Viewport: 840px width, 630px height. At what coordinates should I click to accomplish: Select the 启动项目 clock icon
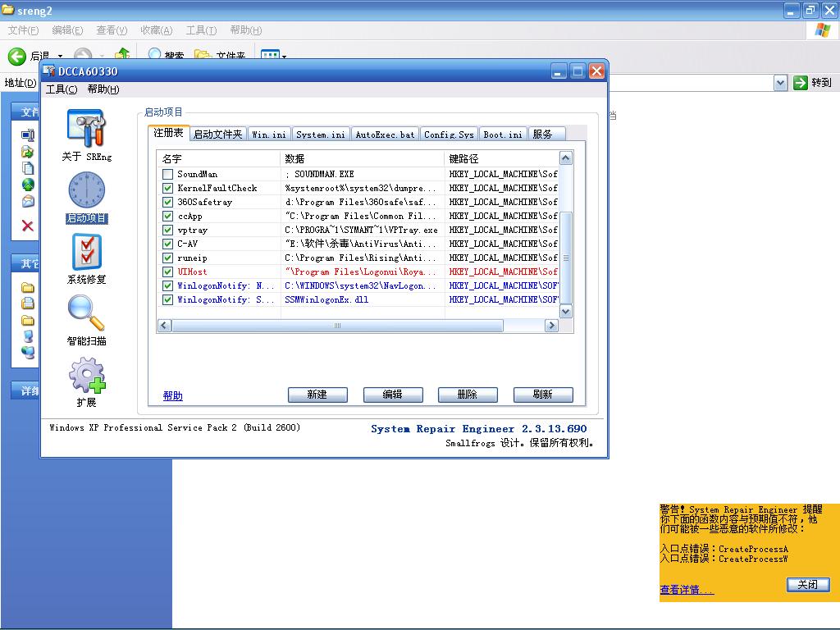86,190
